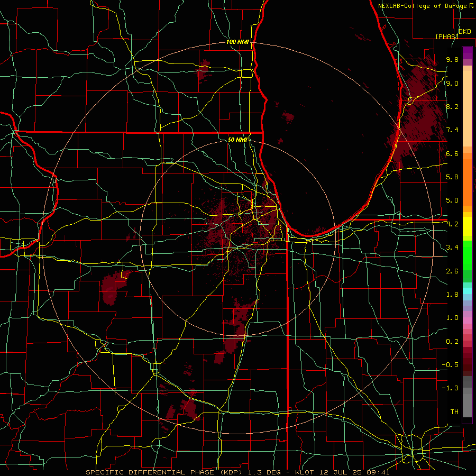The height and width of the screenshot is (476, 476).
Task: Click the [PHAS] units label
Action: pos(447,36)
